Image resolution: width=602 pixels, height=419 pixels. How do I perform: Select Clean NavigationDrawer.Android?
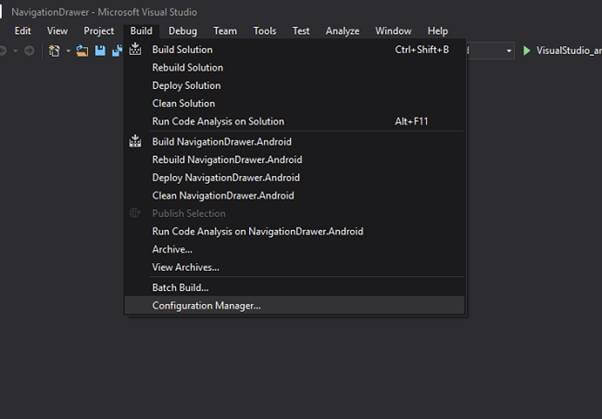[294, 195]
